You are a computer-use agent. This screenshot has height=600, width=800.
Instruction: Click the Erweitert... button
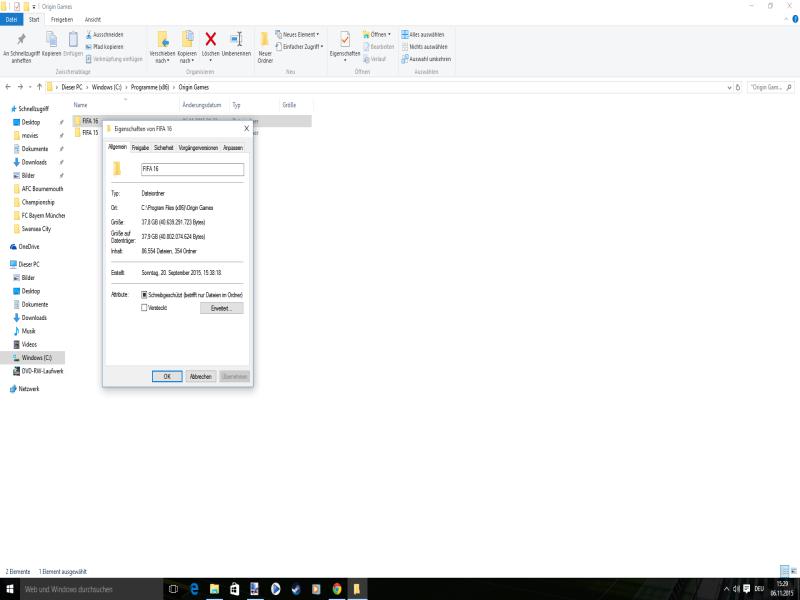coord(221,308)
